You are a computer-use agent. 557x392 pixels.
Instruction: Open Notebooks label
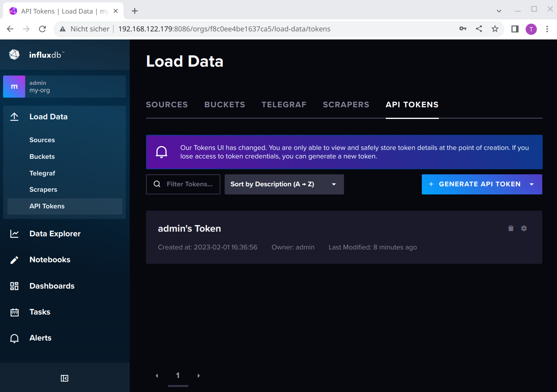(50, 260)
